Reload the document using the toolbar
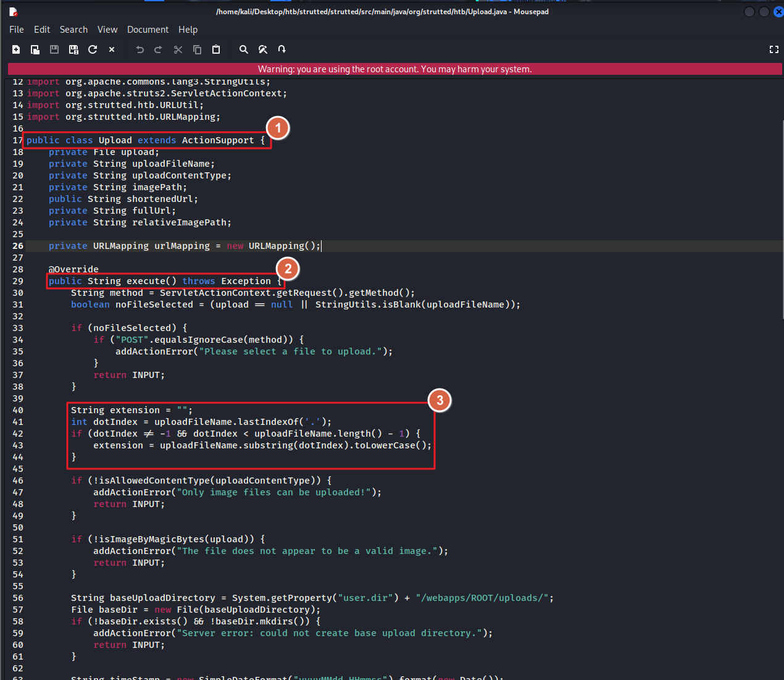This screenshot has width=784, height=680. (x=93, y=49)
